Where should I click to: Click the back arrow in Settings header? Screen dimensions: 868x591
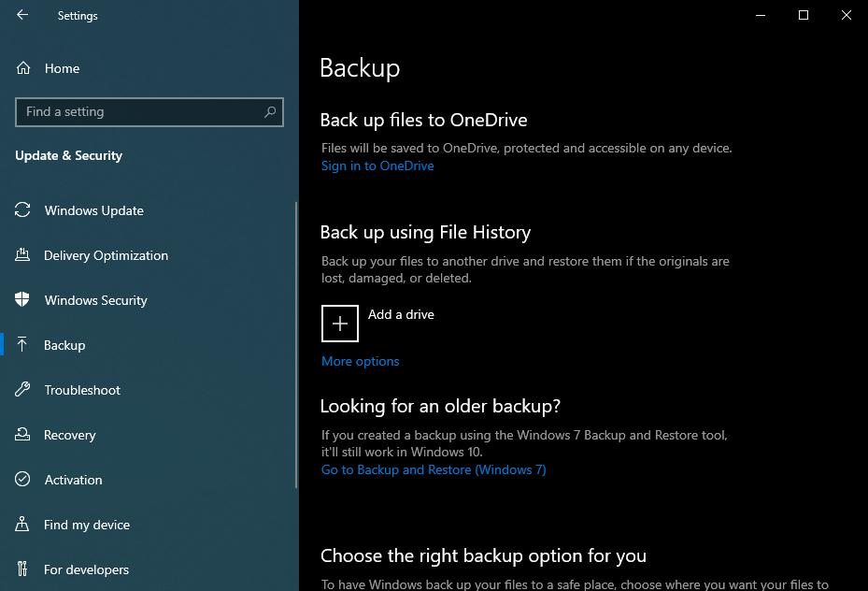coord(22,16)
